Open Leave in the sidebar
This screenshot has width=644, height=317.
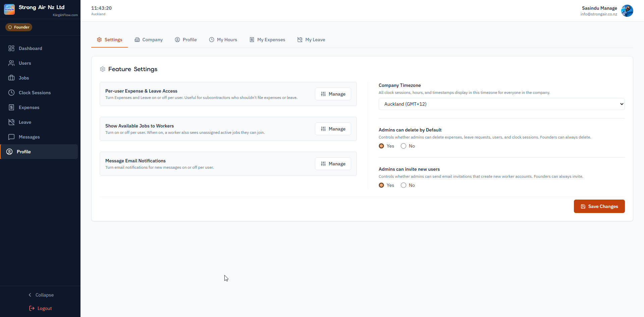[x=39, y=122]
